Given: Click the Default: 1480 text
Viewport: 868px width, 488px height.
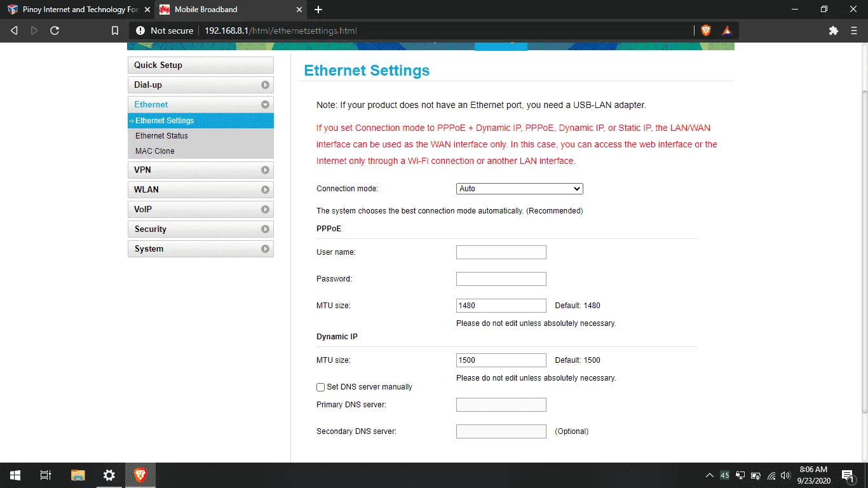Looking at the screenshot, I should coord(578,306).
